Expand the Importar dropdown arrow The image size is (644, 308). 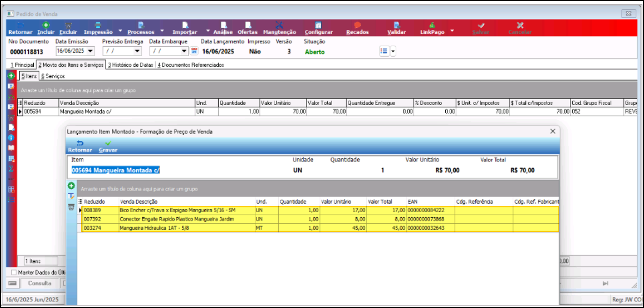208,31
